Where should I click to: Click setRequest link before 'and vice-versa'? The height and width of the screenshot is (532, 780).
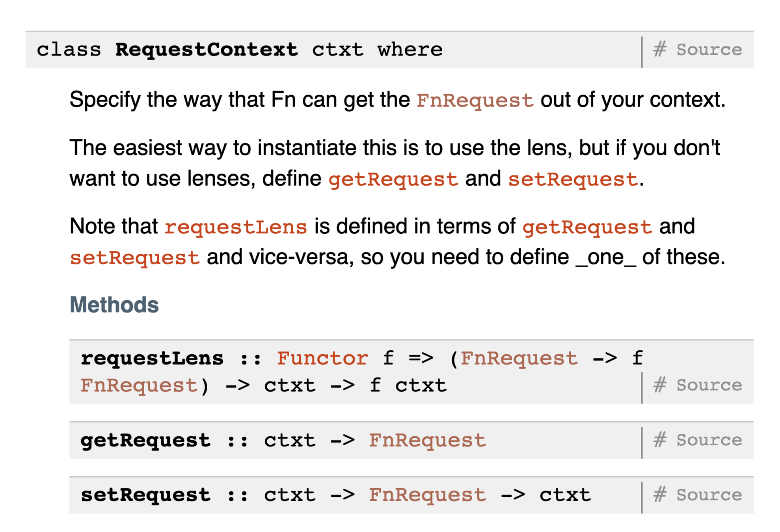coord(135,258)
